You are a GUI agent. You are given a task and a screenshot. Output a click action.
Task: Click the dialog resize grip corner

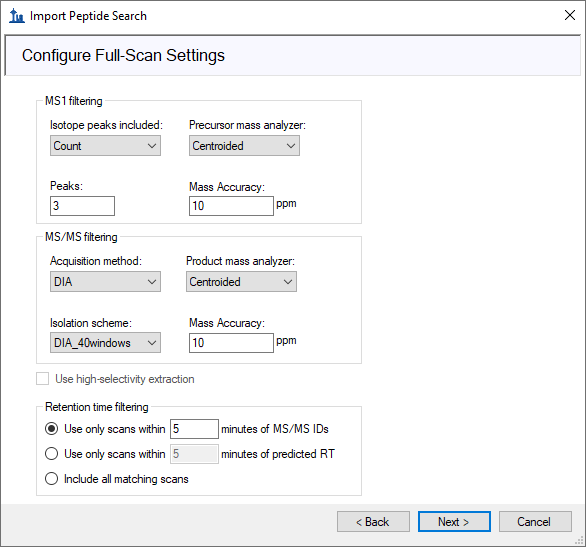click(x=580, y=541)
